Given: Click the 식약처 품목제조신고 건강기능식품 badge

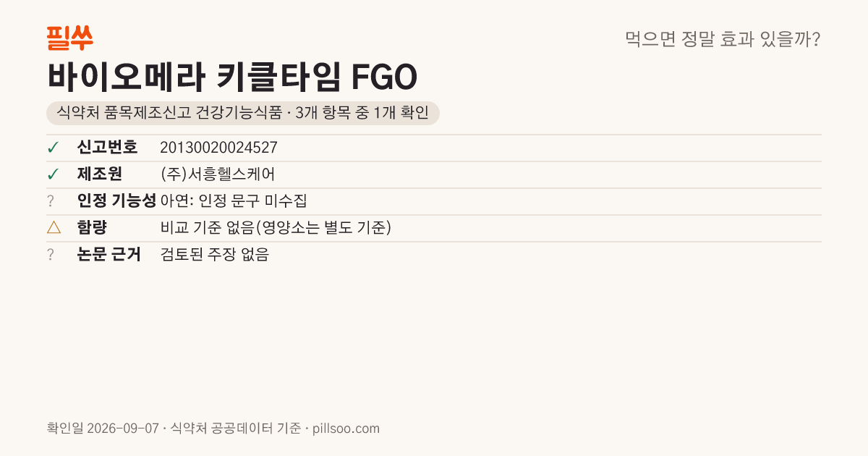Looking at the screenshot, I should [243, 113].
